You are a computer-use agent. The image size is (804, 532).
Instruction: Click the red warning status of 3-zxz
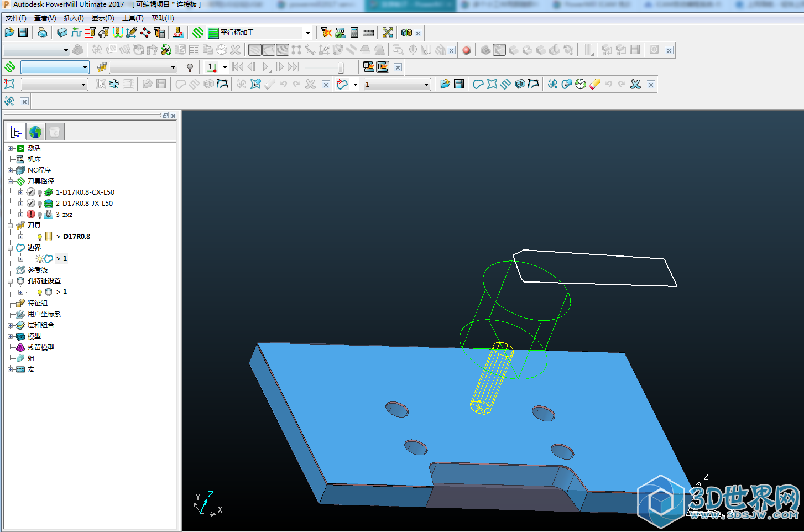pos(31,215)
